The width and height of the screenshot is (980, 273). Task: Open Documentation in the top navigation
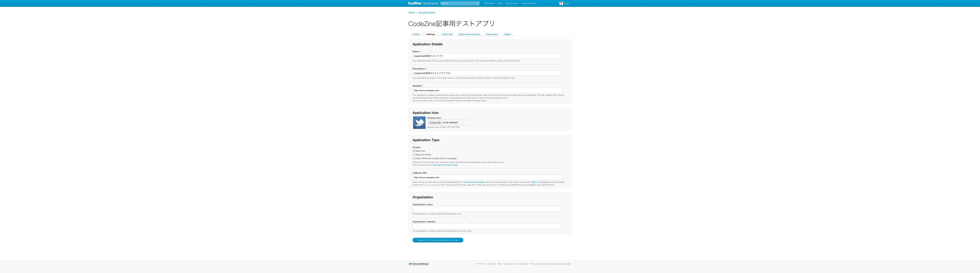pyautogui.click(x=529, y=3)
